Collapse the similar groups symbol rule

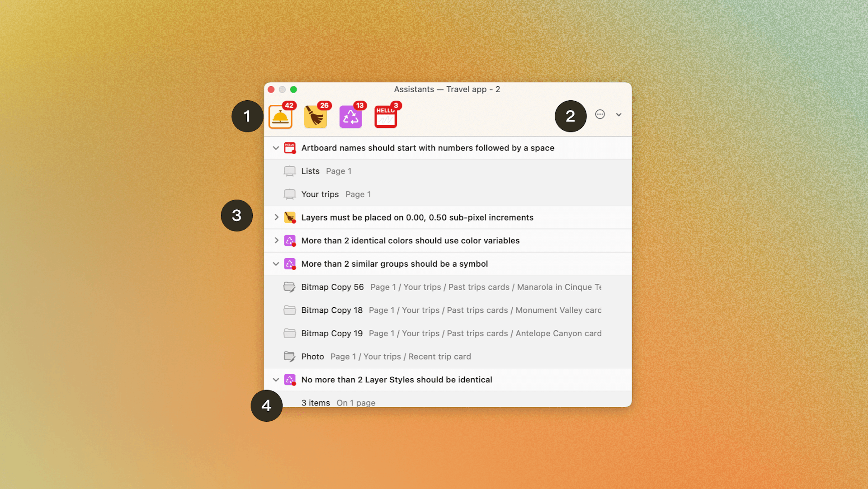276,264
